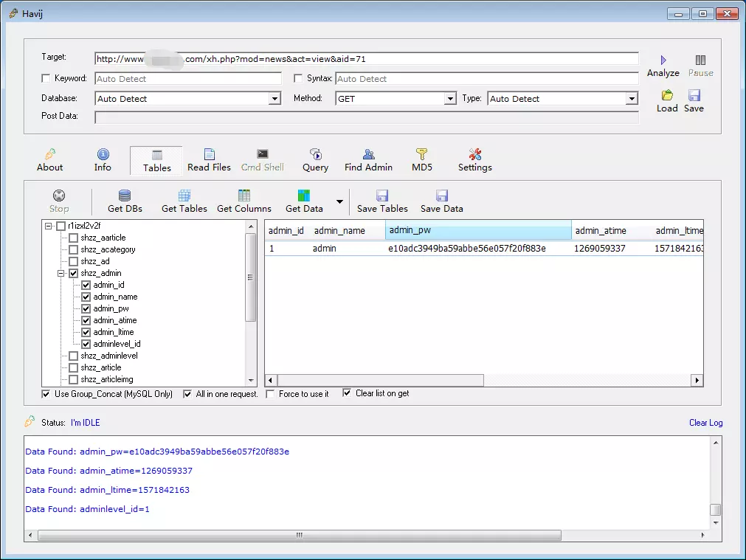Click the log scroll down arrow
This screenshot has height=560, width=746.
716,522
